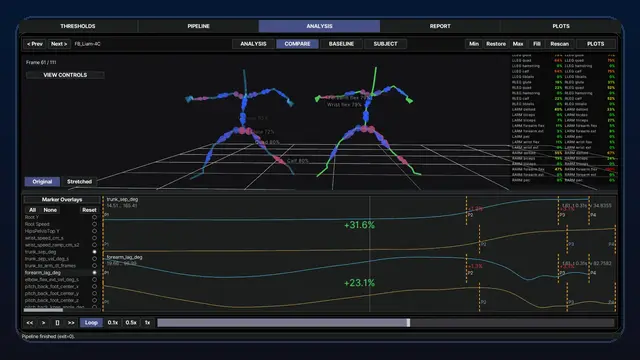The height and width of the screenshot is (360, 640).
Task: Open the REPORT tab
Action: [x=440, y=26]
